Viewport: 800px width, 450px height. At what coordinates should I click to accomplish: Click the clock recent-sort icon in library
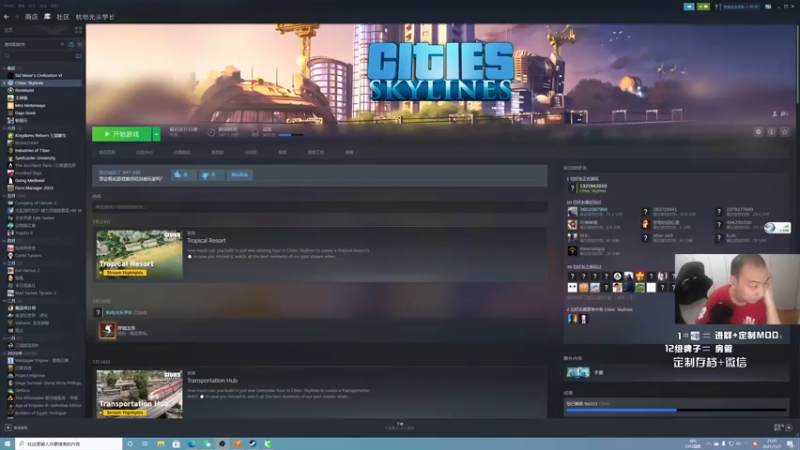tap(71, 44)
